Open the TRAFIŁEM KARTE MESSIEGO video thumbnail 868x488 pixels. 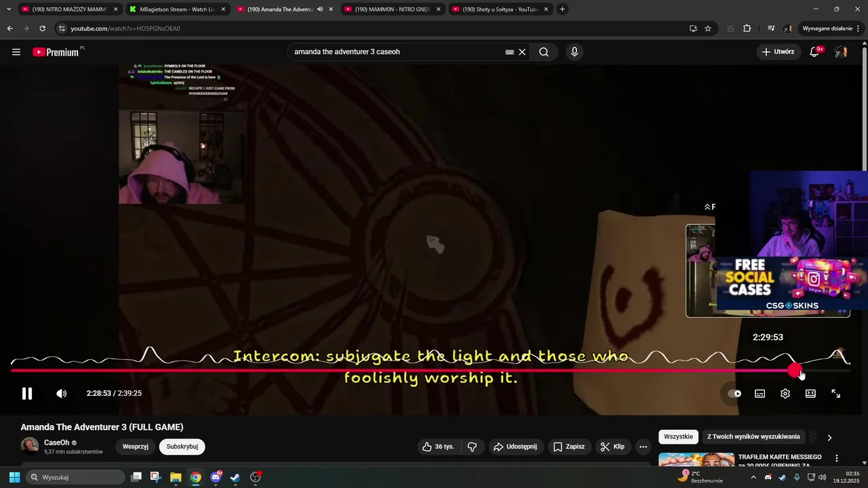pyautogui.click(x=696, y=460)
